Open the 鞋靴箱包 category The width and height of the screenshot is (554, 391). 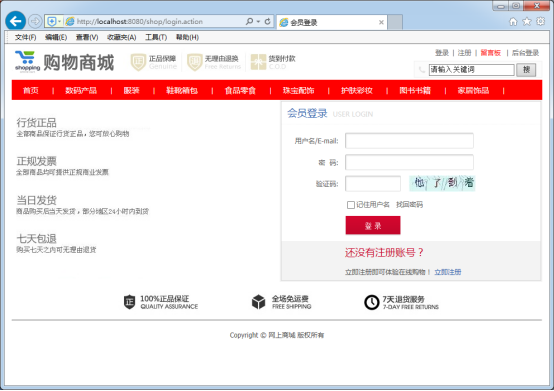pos(182,90)
